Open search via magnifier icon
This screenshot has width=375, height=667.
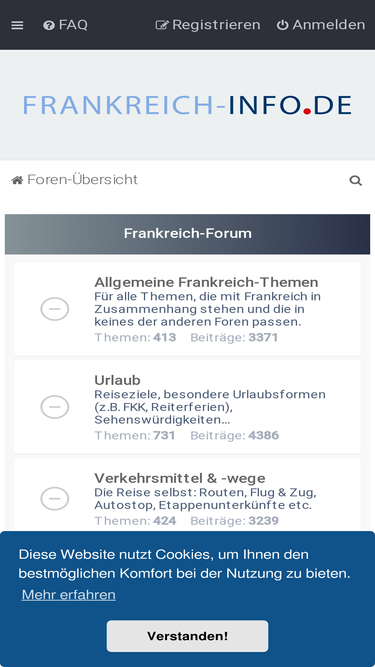pyautogui.click(x=355, y=181)
